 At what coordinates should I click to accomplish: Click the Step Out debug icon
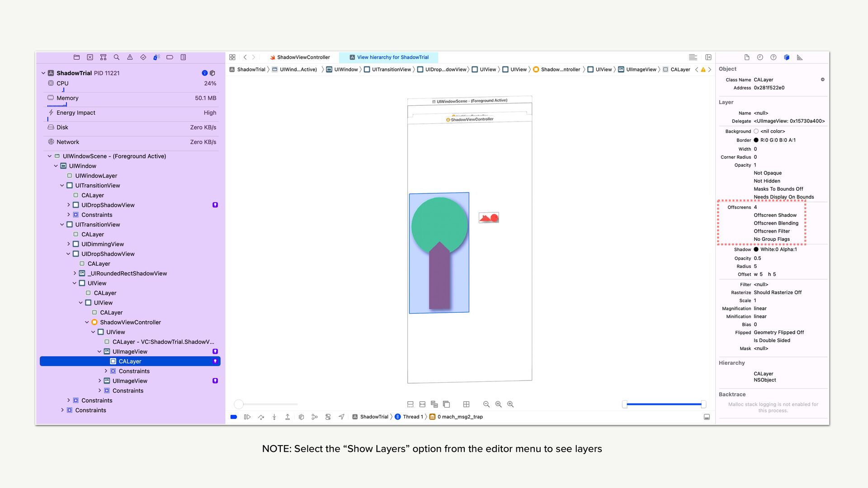(x=288, y=417)
